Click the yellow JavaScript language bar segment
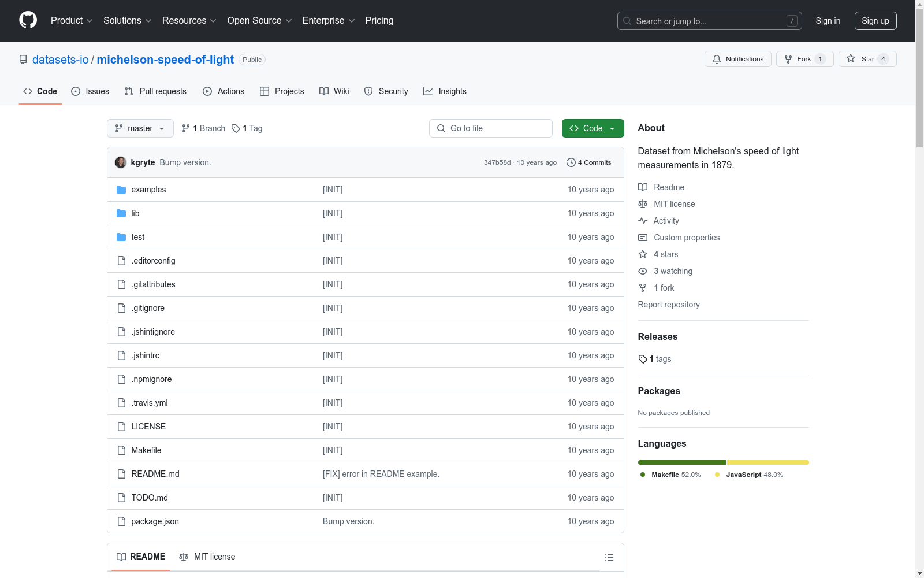This screenshot has height=578, width=924. click(x=768, y=462)
